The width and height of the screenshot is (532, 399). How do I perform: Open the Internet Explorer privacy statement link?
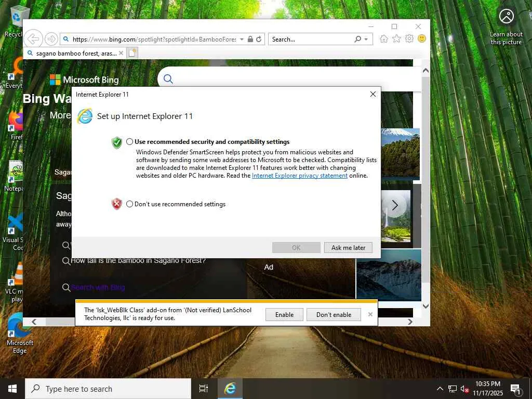click(300, 176)
